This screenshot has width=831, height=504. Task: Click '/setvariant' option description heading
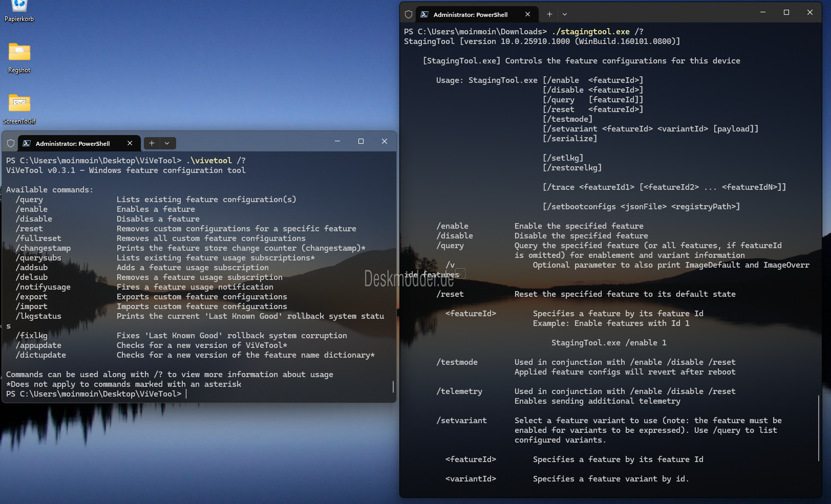(x=462, y=421)
